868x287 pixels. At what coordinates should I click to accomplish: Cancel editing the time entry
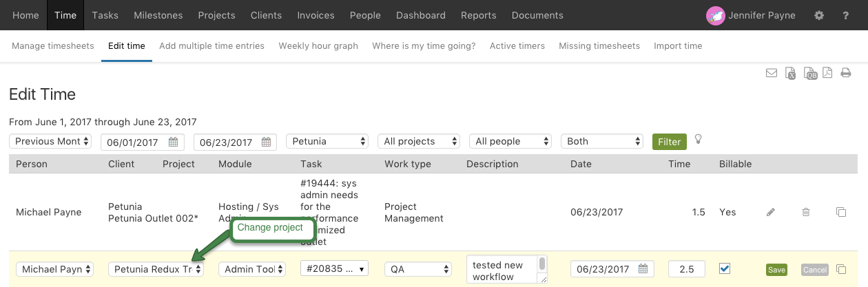point(814,270)
